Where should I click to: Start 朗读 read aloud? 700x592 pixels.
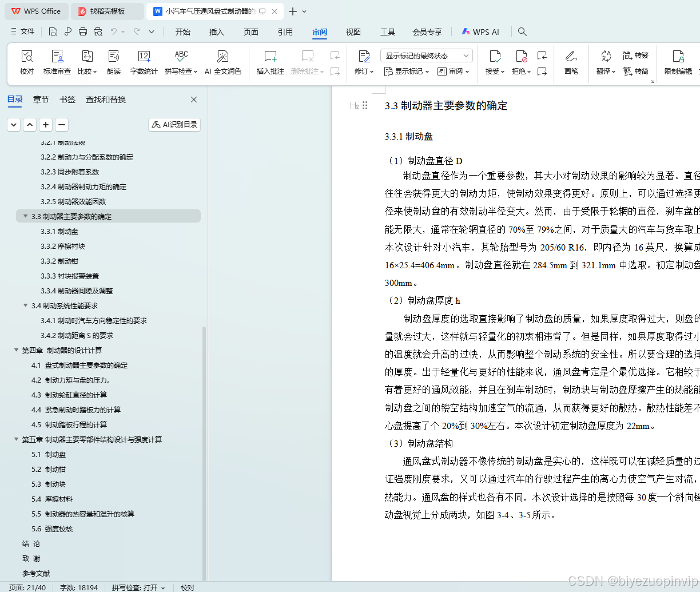pyautogui.click(x=114, y=62)
